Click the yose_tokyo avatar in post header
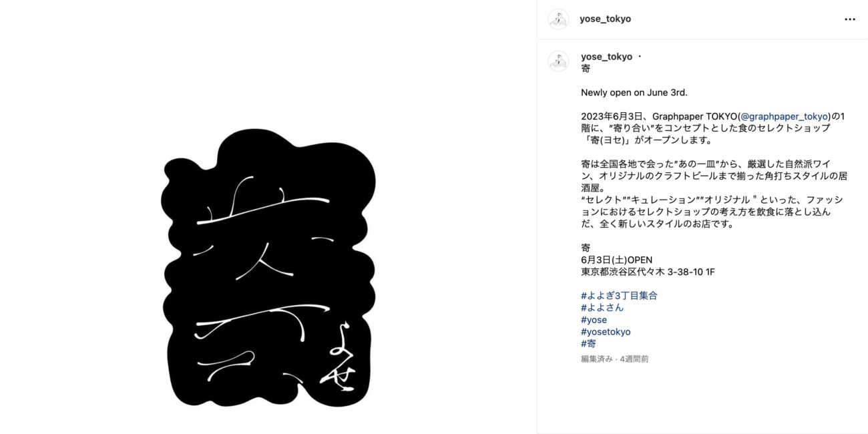 pyautogui.click(x=558, y=19)
